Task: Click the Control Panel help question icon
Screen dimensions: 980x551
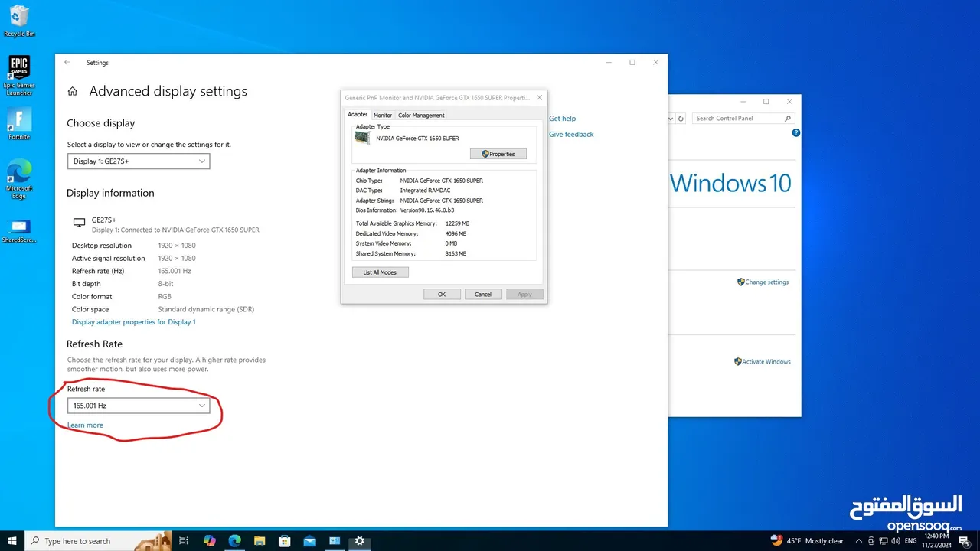Action: (795, 132)
